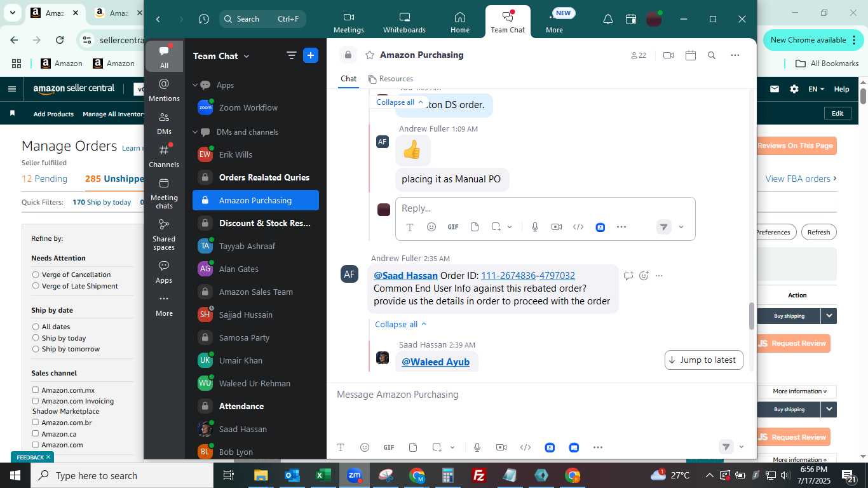Select 285 Unshipped orders tab
This screenshot has width=868, height=488.
(x=114, y=179)
